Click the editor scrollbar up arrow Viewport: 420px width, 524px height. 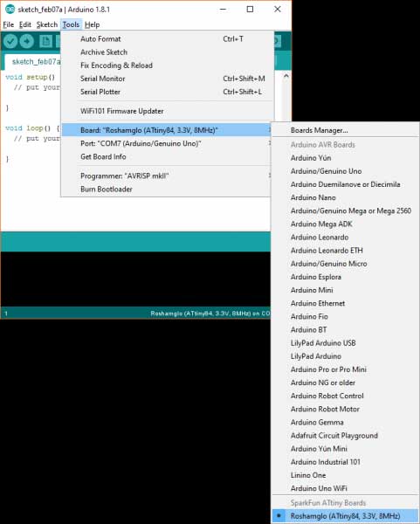click(286, 76)
